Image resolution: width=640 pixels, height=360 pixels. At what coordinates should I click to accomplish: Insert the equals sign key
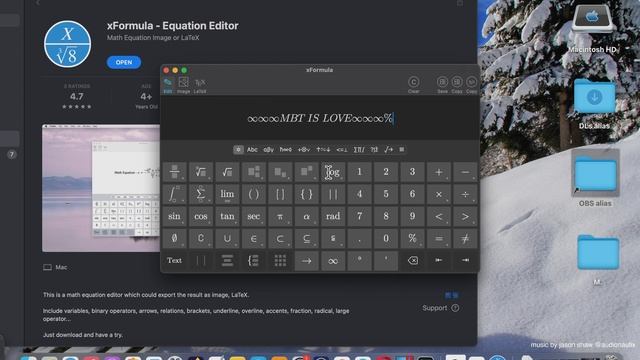(439, 238)
